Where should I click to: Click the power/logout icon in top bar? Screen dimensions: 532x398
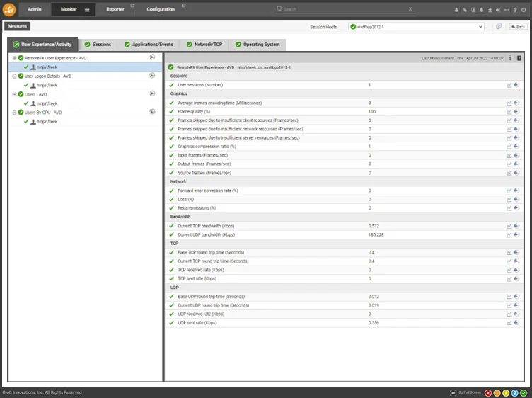[524, 10]
